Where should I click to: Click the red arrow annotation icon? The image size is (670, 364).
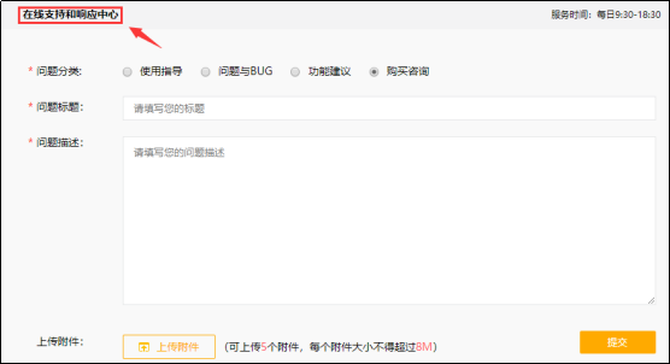coord(145,37)
